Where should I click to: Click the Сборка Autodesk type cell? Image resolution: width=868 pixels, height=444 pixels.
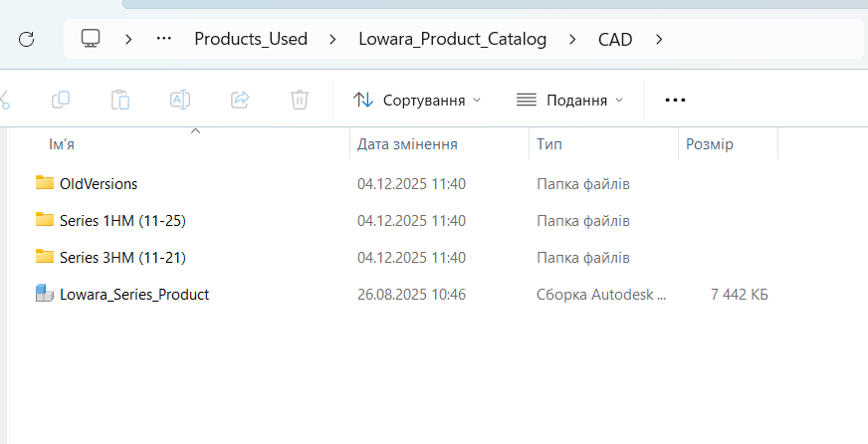pos(601,295)
